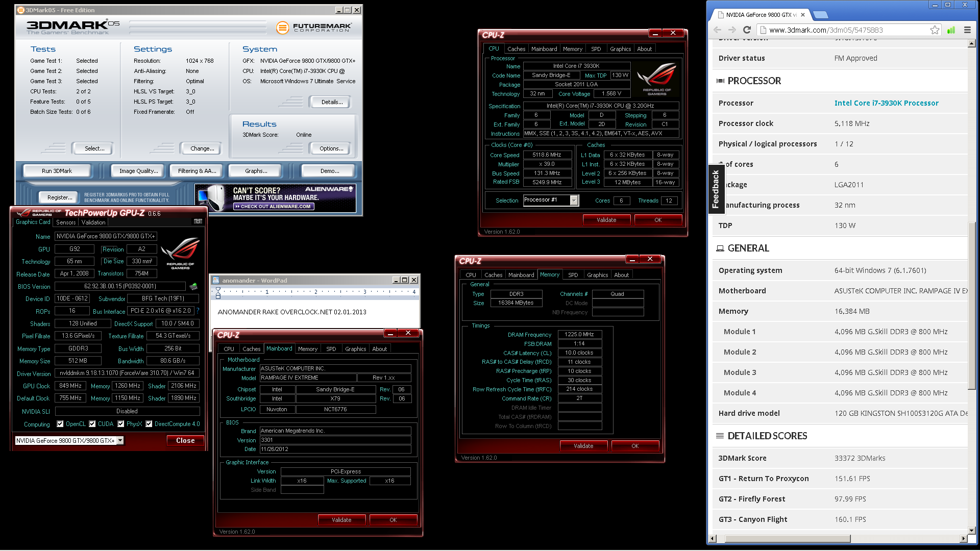Click Validate in the CPU-Z Mainboard window

click(x=341, y=520)
